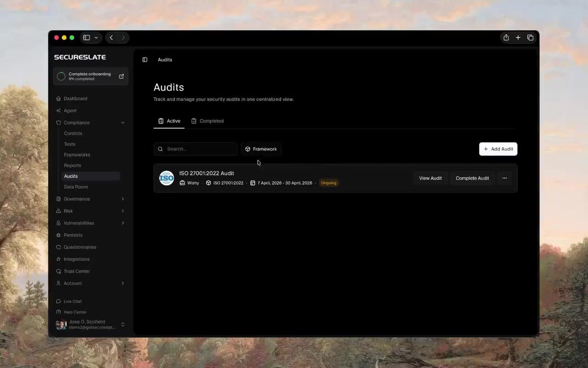The height and width of the screenshot is (368, 588).
Task: Click the Add Audit button
Action: pos(498,149)
